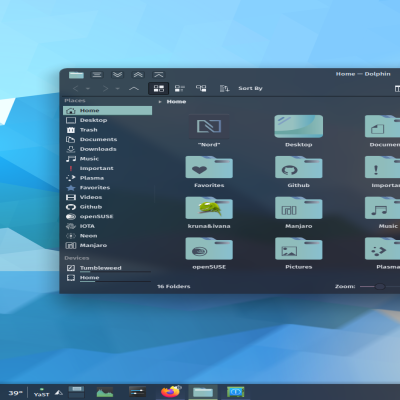The width and height of the screenshot is (400, 400).
Task: Select the Pictures folder in file view
Action: click(x=299, y=253)
